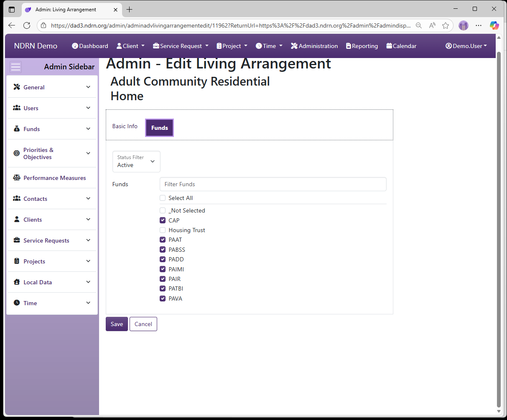Switch to the Basic Info tab
The height and width of the screenshot is (420, 507).
[x=125, y=126]
